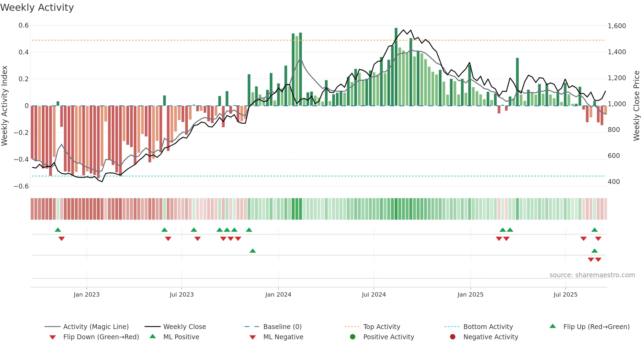Toggle the Bottom Activity legend entry
This screenshot has height=362, width=644.
tap(479, 327)
